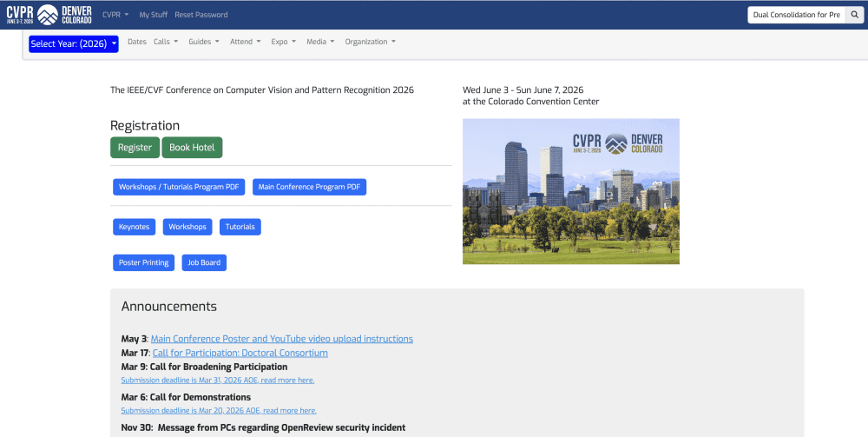
Task: Open Call for Participation: Doctoral Consortium link
Action: coord(240,353)
